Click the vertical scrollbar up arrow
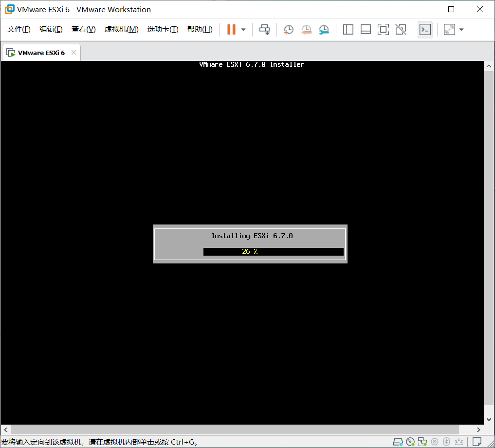The image size is (495, 448). click(x=489, y=66)
